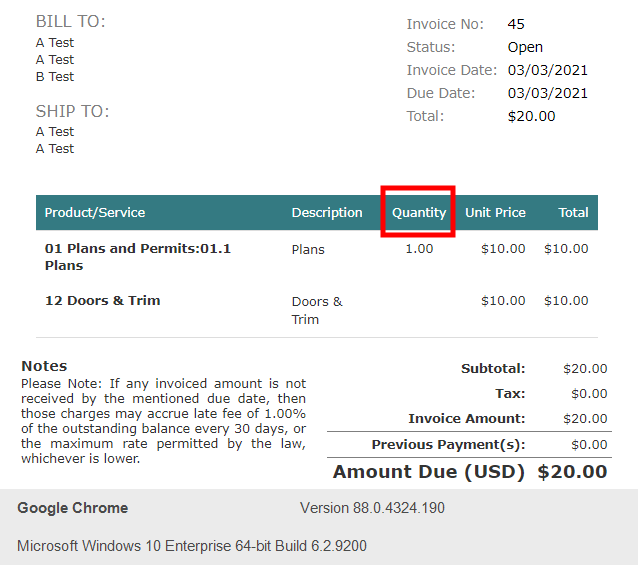Click the Plans row total $10.00
The width and height of the screenshot is (638, 565).
click(x=566, y=249)
